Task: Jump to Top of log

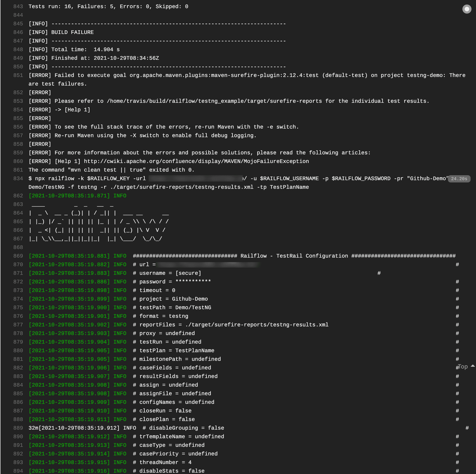Action: pyautogui.click(x=463, y=367)
